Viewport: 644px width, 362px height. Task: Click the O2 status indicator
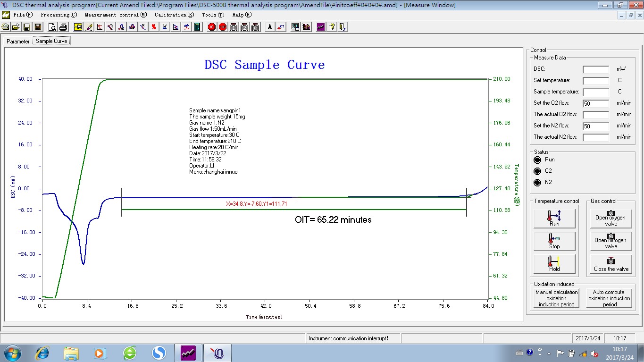point(537,171)
